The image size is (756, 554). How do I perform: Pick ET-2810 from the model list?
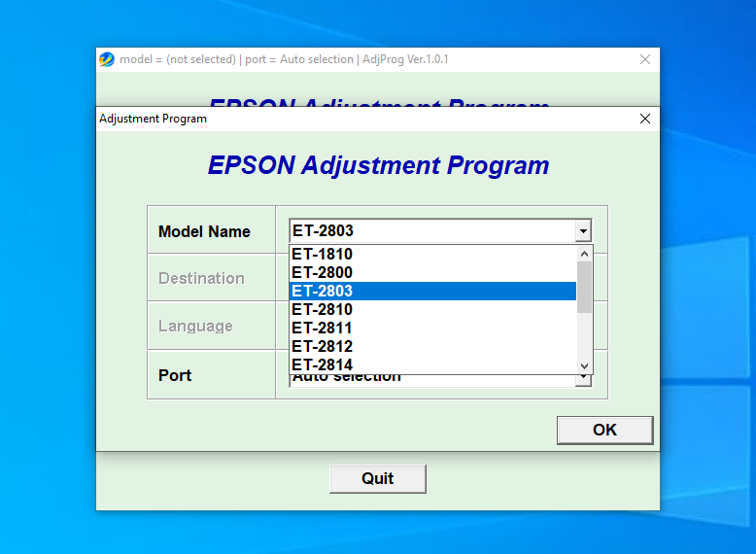(432, 309)
